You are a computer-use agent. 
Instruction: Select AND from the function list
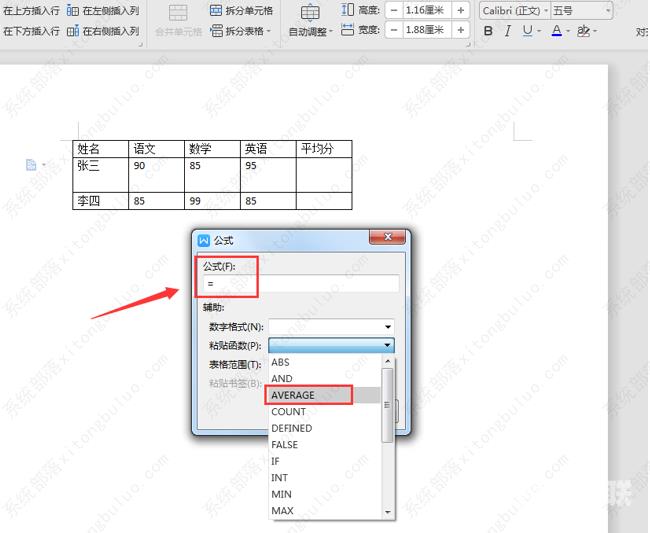pyautogui.click(x=325, y=379)
